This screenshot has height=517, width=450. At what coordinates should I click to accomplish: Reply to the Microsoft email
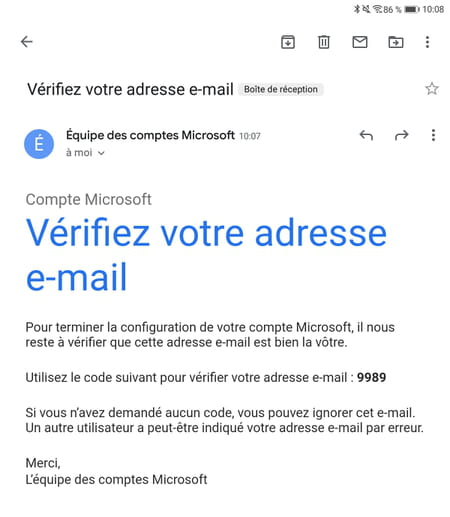point(366,135)
